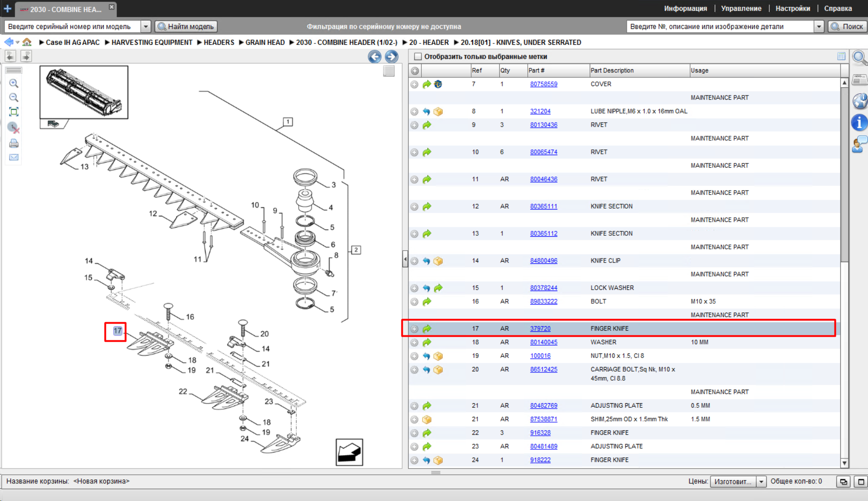This screenshot has width=868, height=501.
Task: Go to 'HARVESTING EQUIPMENT' breadcrumb
Action: pos(152,43)
